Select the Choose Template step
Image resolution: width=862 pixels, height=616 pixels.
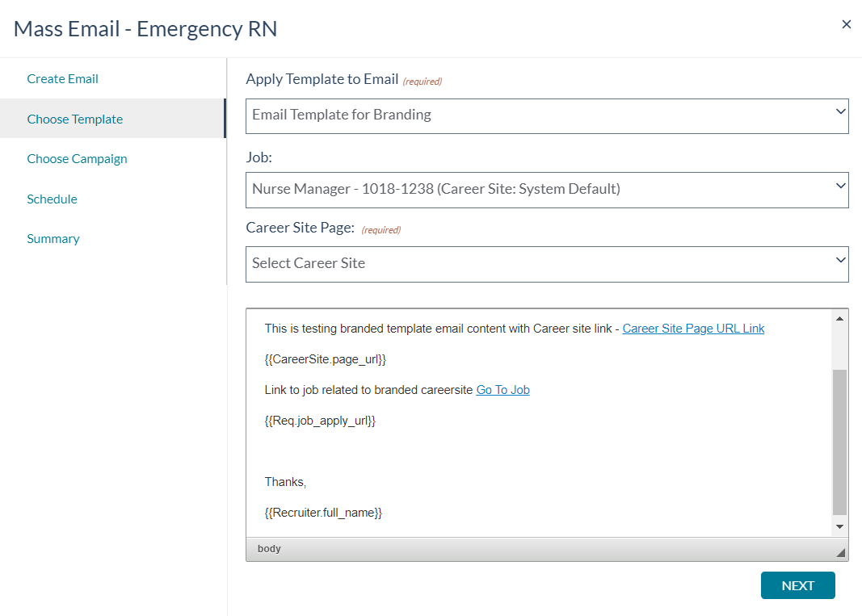[75, 119]
